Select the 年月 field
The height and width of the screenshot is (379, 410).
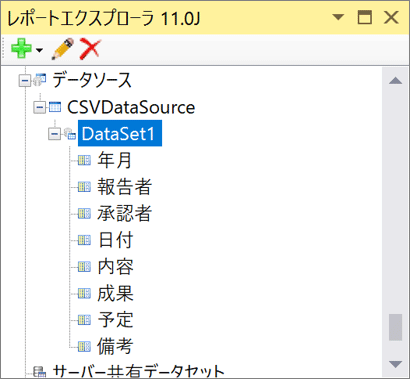[115, 160]
